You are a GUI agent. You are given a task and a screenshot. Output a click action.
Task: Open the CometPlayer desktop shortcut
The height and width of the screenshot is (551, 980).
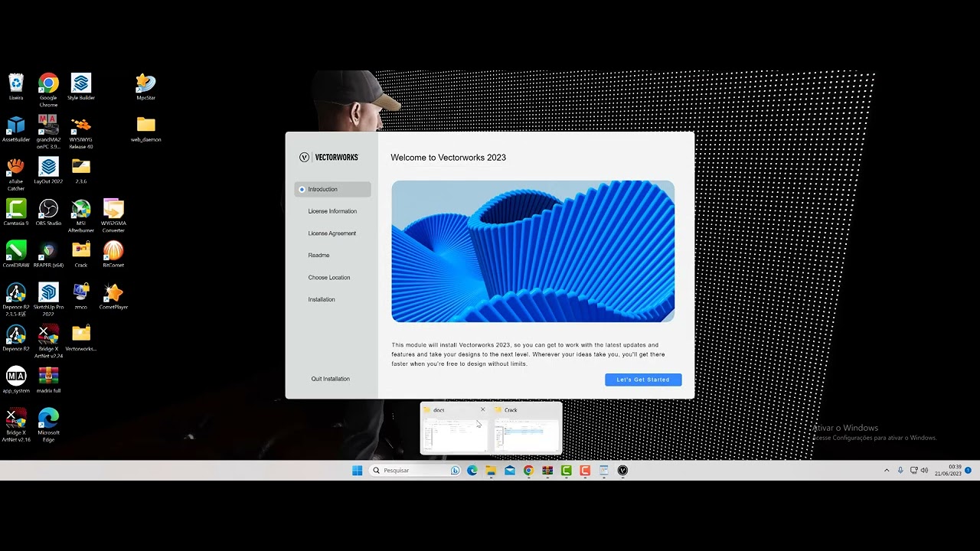coord(113,296)
